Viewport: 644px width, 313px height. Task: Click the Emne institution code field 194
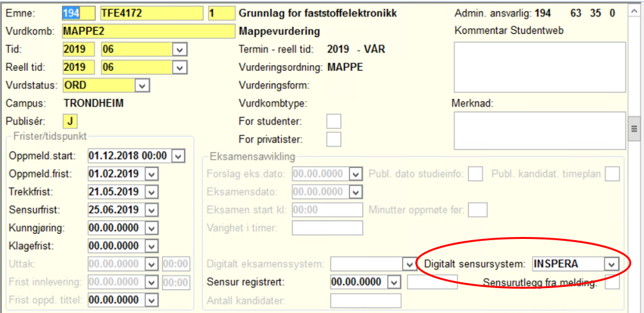79,13
